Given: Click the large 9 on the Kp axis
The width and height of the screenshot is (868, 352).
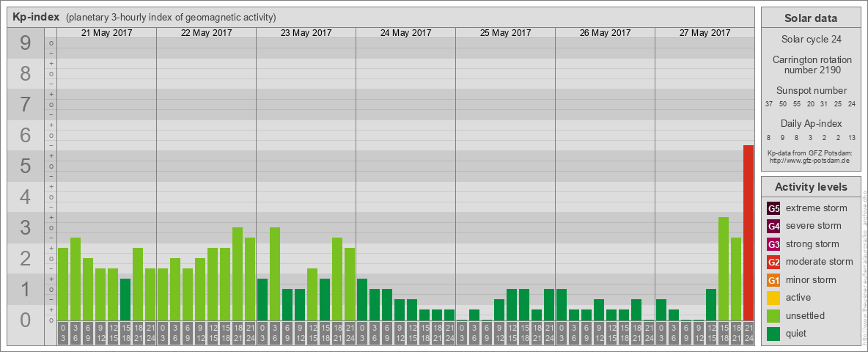Looking at the screenshot, I should (26, 43).
